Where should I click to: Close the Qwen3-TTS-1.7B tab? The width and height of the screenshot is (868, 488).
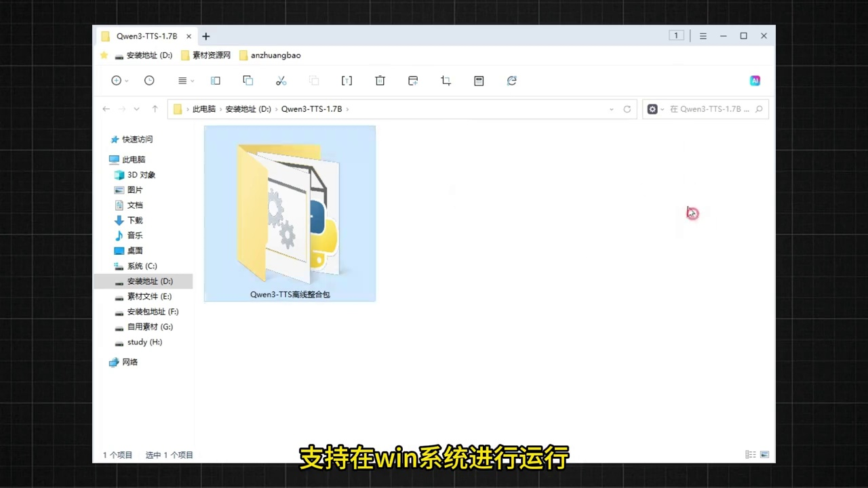click(189, 36)
